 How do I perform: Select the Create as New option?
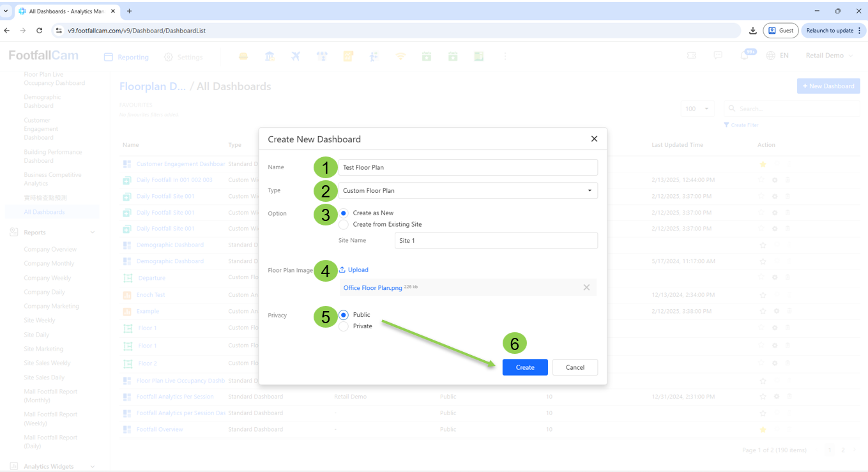[344, 213]
